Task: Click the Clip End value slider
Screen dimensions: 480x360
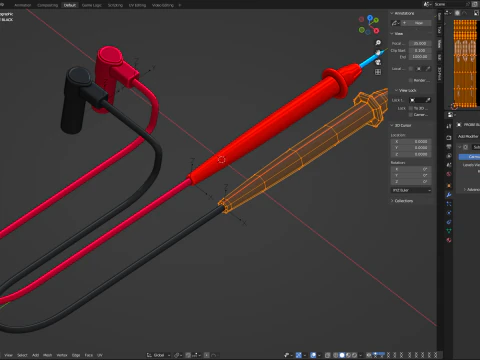Action: pos(420,57)
